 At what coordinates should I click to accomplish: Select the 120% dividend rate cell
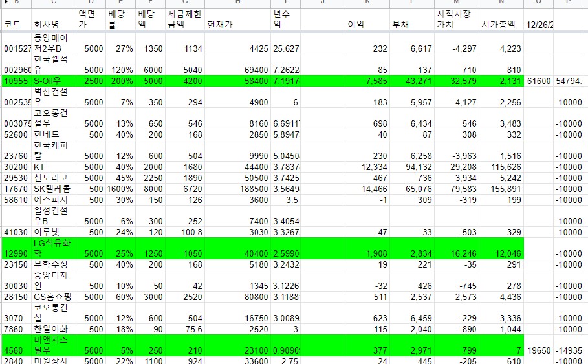click(121, 65)
